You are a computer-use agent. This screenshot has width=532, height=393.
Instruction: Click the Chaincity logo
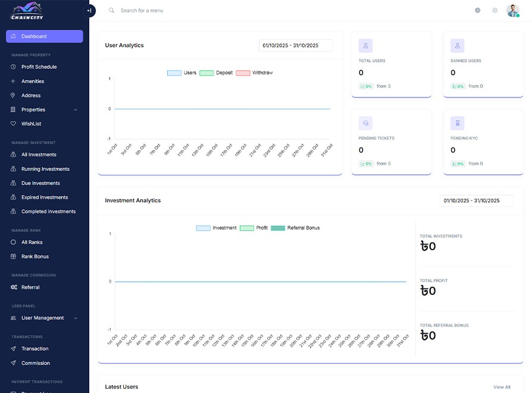[x=27, y=11]
